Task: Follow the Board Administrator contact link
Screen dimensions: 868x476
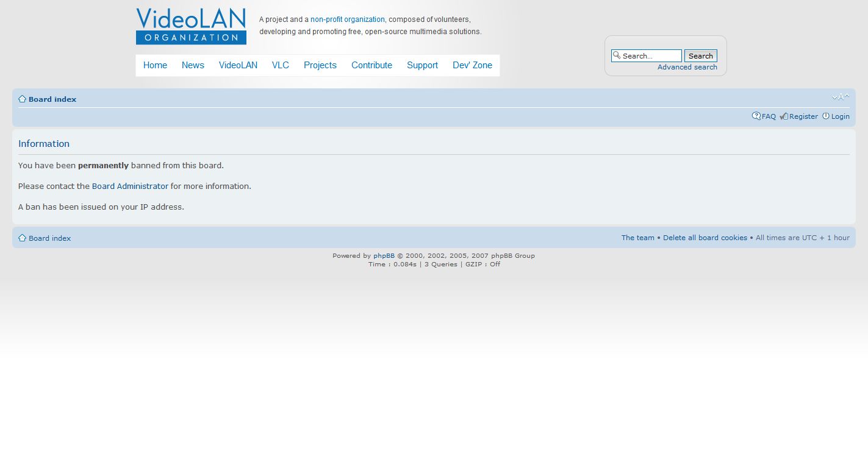Action: [x=130, y=186]
